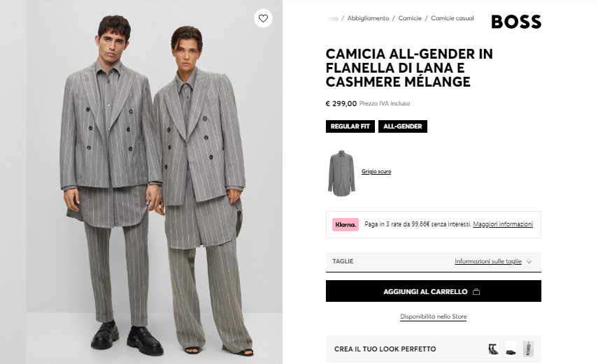Viewport: 598px width, 364px height.
Task: Go to Camicie breadcrumb
Action: pos(410,18)
